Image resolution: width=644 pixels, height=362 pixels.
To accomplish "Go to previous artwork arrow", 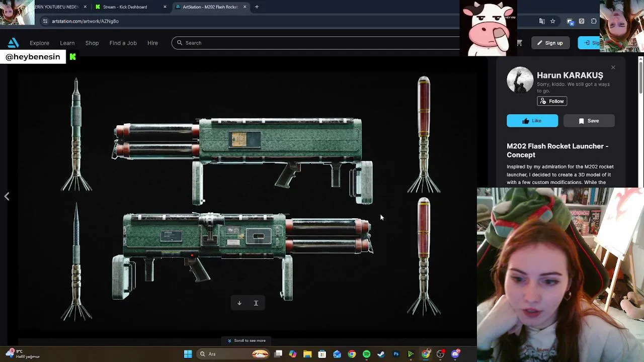I will tap(7, 197).
